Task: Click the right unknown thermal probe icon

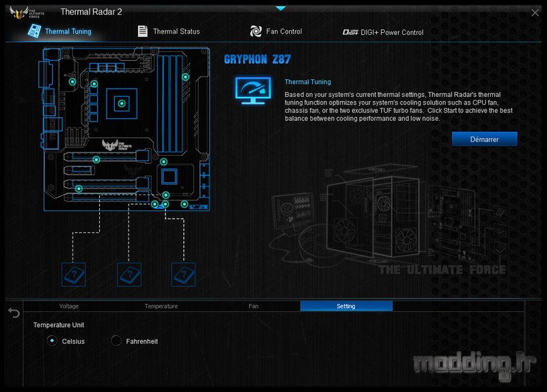Action: coord(183,275)
